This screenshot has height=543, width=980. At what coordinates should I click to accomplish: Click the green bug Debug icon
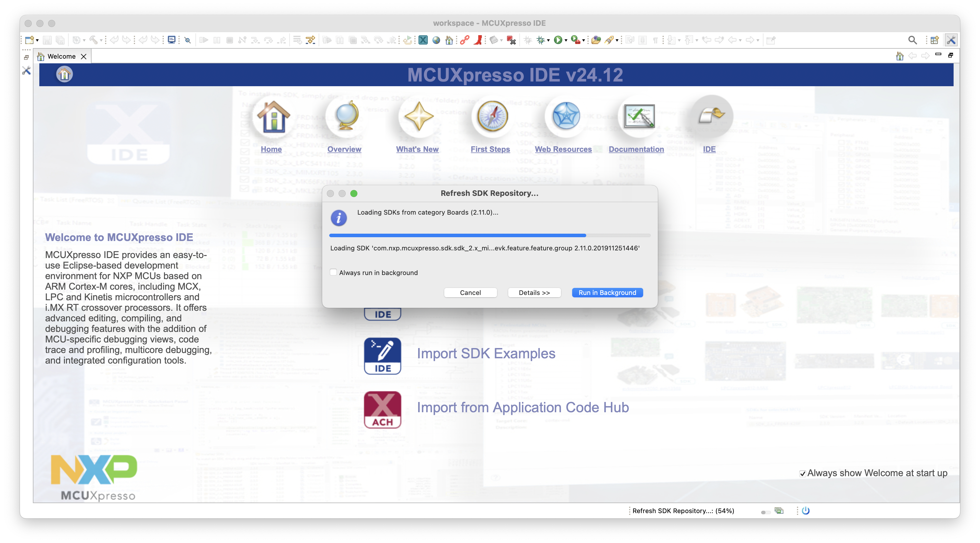540,40
